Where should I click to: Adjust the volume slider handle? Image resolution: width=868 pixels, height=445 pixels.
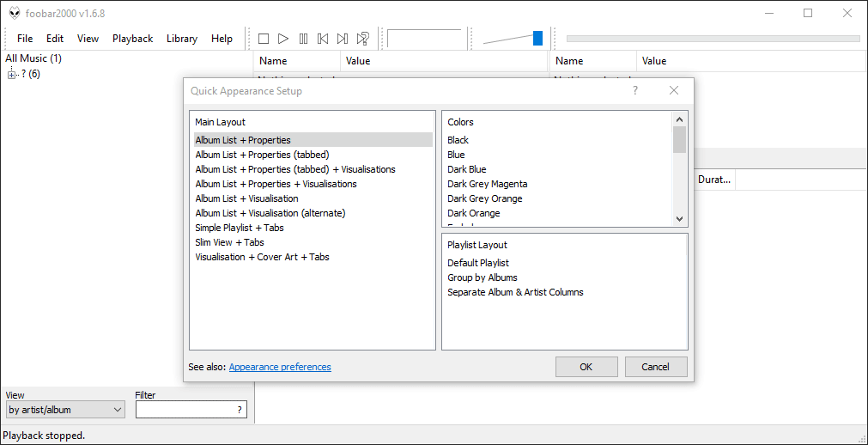[537, 39]
